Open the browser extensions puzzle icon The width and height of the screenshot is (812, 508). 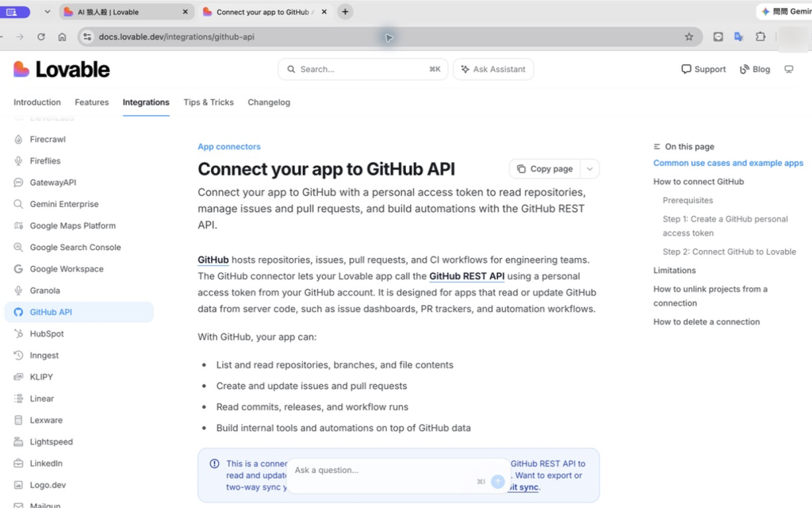(760, 37)
